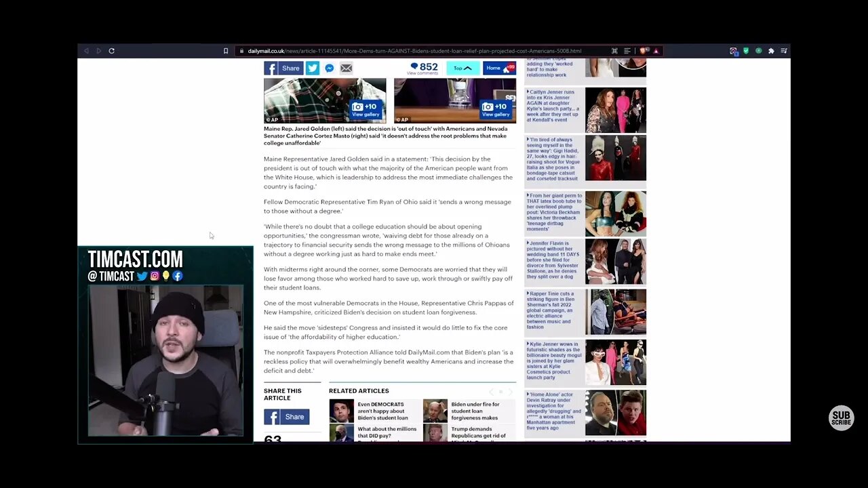Open View gallery on Cortez Masto photo
868x488 pixels.
tap(495, 110)
